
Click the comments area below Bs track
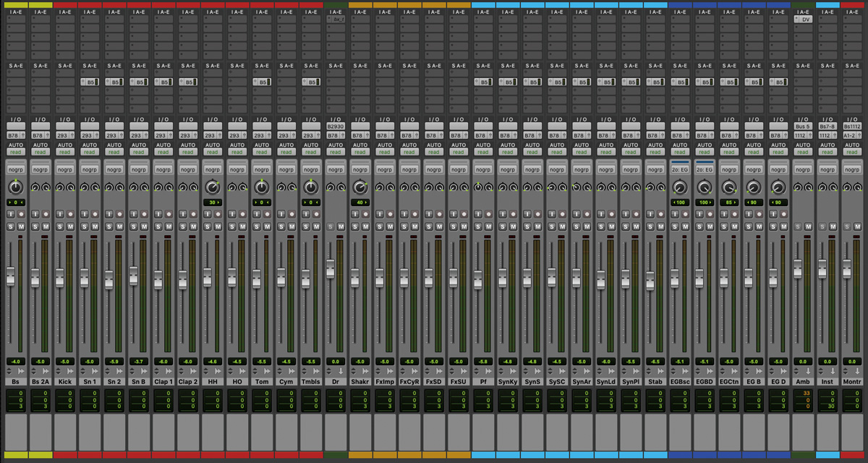16,431
